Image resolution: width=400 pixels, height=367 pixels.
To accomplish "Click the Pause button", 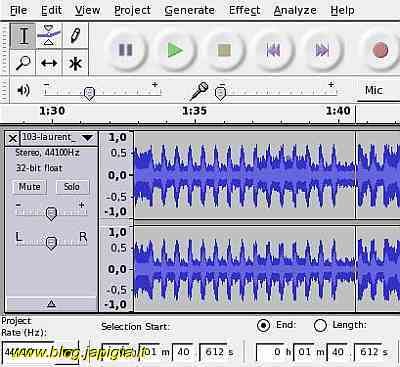I will [126, 50].
